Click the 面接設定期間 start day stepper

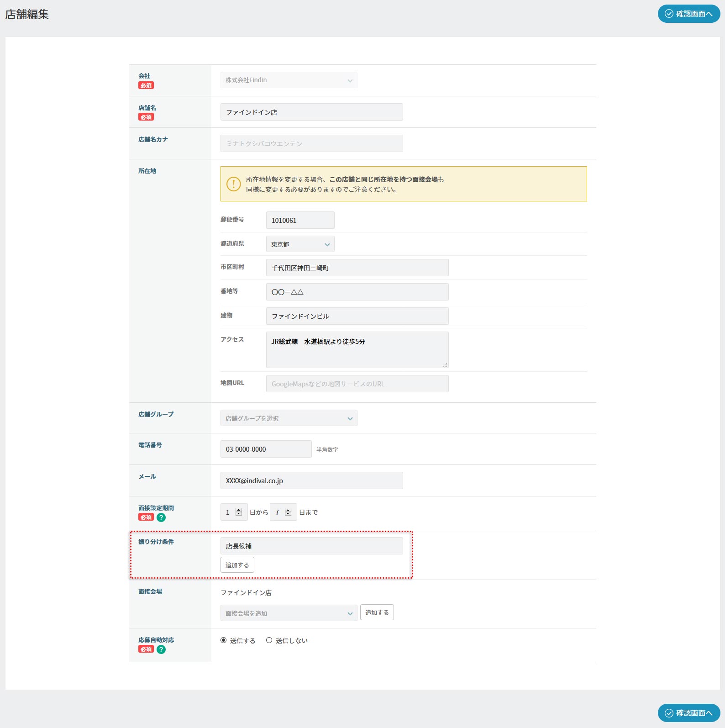click(x=238, y=512)
